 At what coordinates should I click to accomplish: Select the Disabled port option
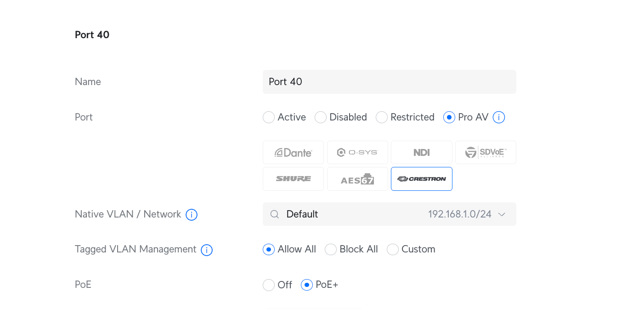[x=321, y=117]
